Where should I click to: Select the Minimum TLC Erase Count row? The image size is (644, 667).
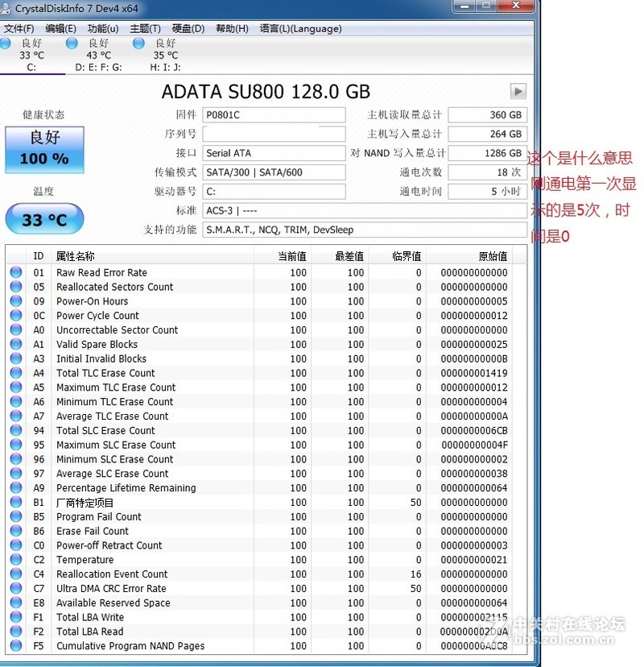(266, 401)
